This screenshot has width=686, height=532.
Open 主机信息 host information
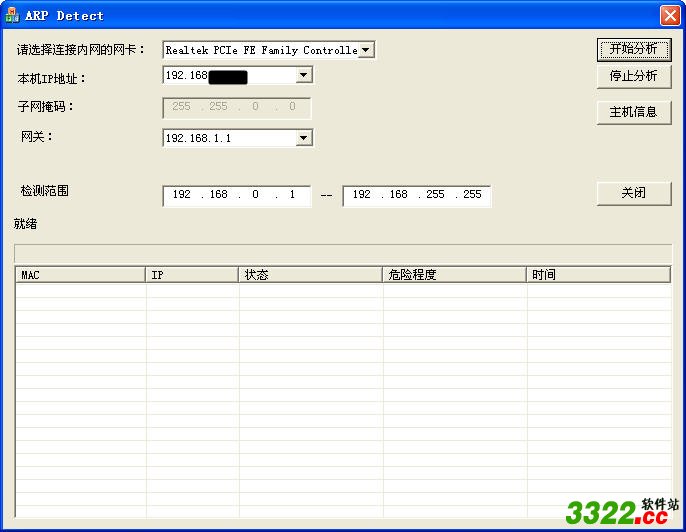pyautogui.click(x=633, y=112)
